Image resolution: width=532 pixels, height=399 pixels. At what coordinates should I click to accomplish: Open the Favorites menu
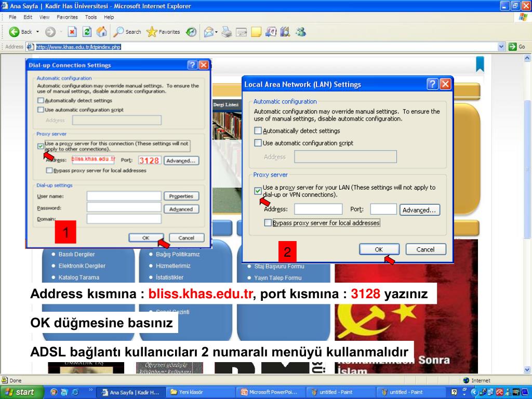[67, 17]
